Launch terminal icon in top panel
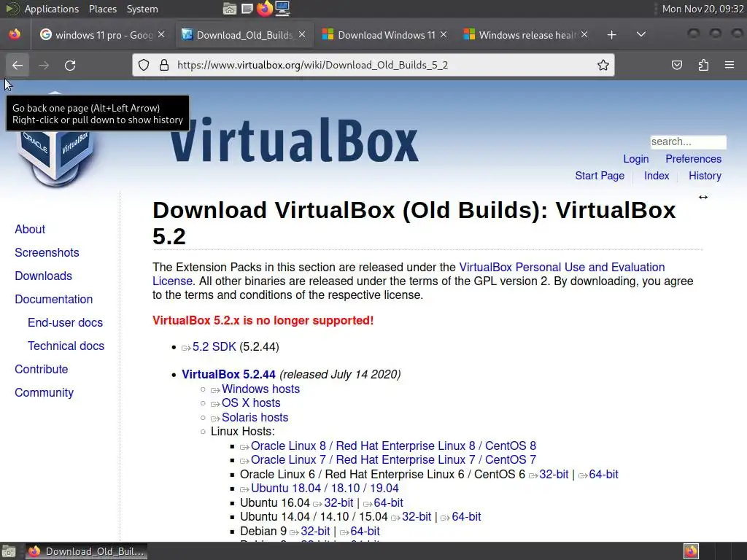The height and width of the screenshot is (560, 747). tap(247, 9)
